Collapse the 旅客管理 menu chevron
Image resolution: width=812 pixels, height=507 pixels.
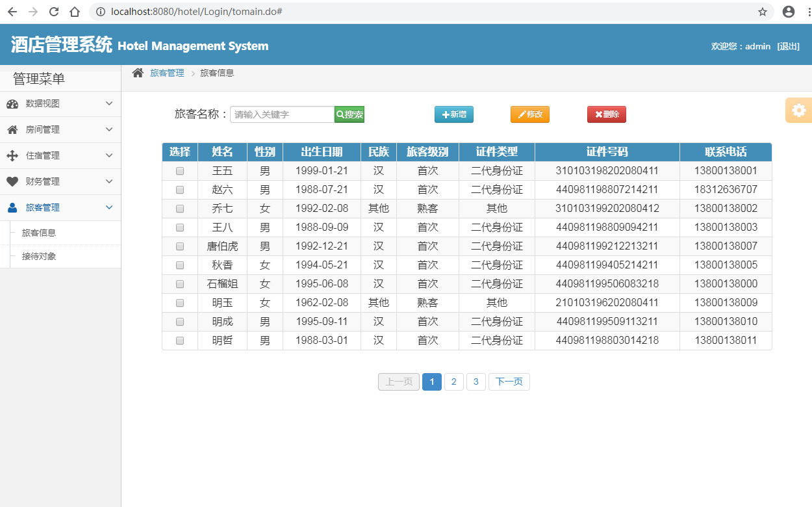[108, 207]
